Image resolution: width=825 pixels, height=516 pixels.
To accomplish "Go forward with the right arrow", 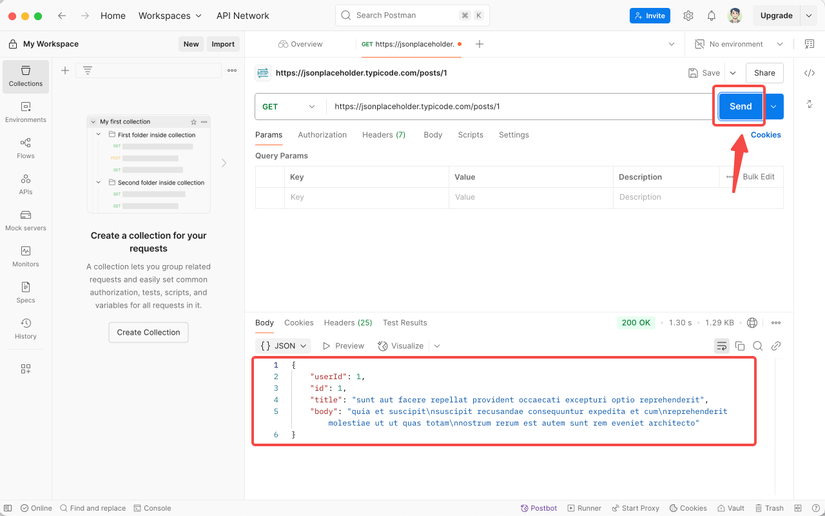I will (x=85, y=16).
